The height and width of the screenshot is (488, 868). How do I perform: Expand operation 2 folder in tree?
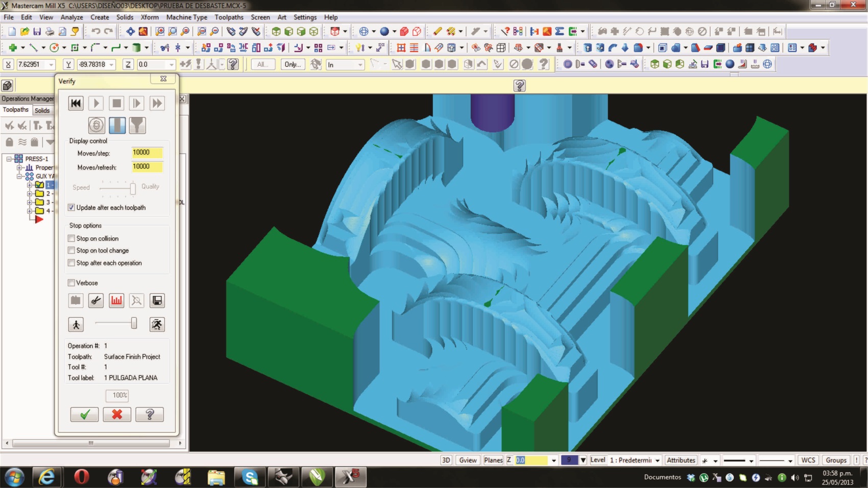[x=30, y=193]
